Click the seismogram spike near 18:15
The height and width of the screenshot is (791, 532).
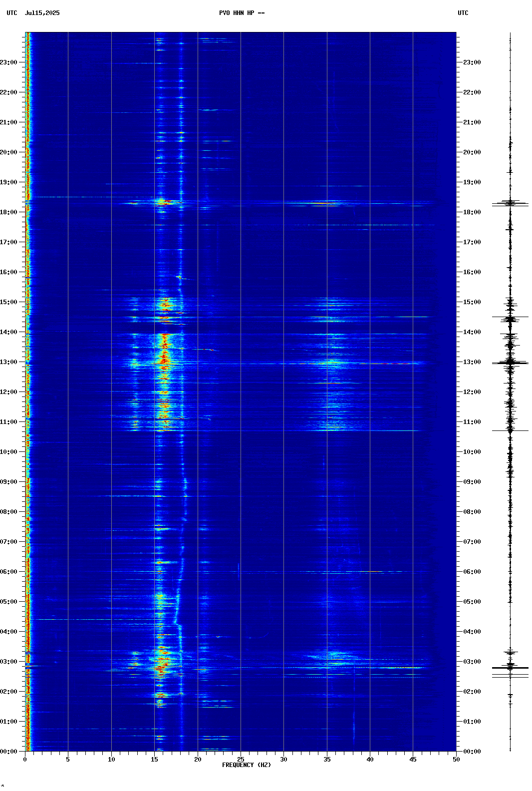point(510,203)
